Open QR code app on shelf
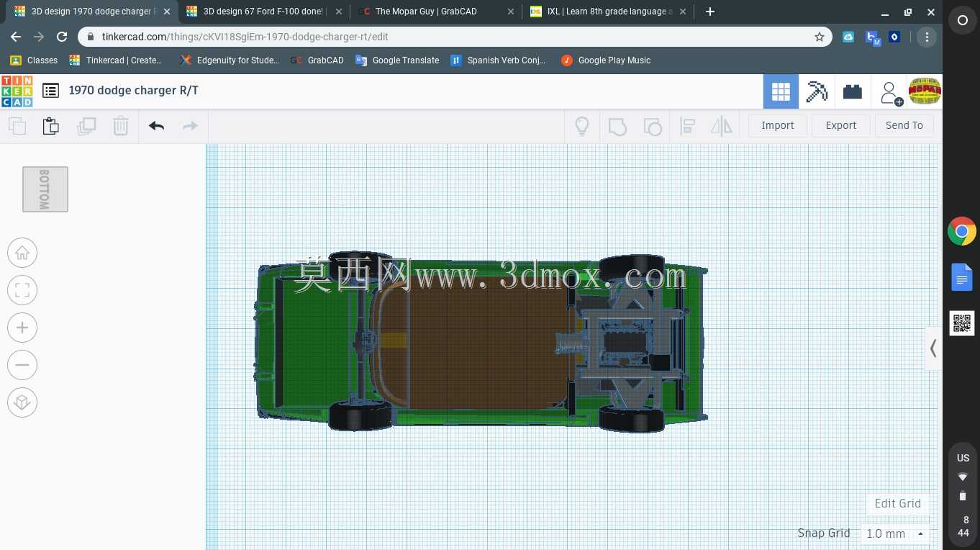The image size is (980, 550). [x=962, y=323]
